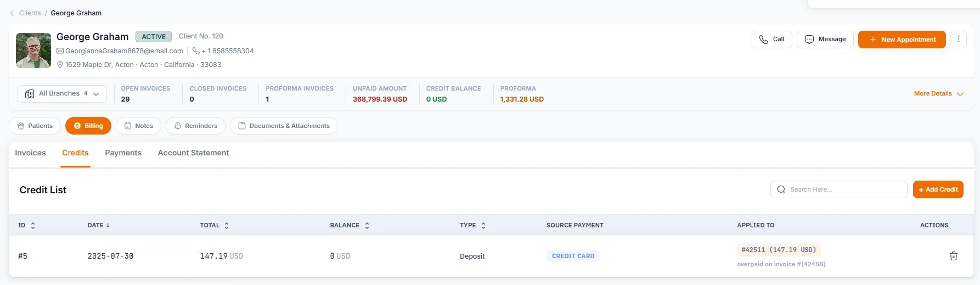Screen dimensions: 980x285
Task: Click the credit ID #5 cell
Action: click(22, 256)
